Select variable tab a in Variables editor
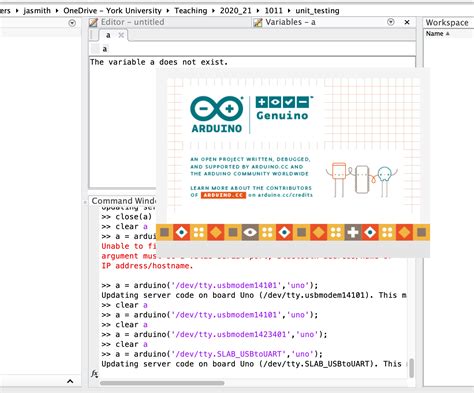Image resolution: width=474 pixels, height=393 pixels. pos(108,35)
